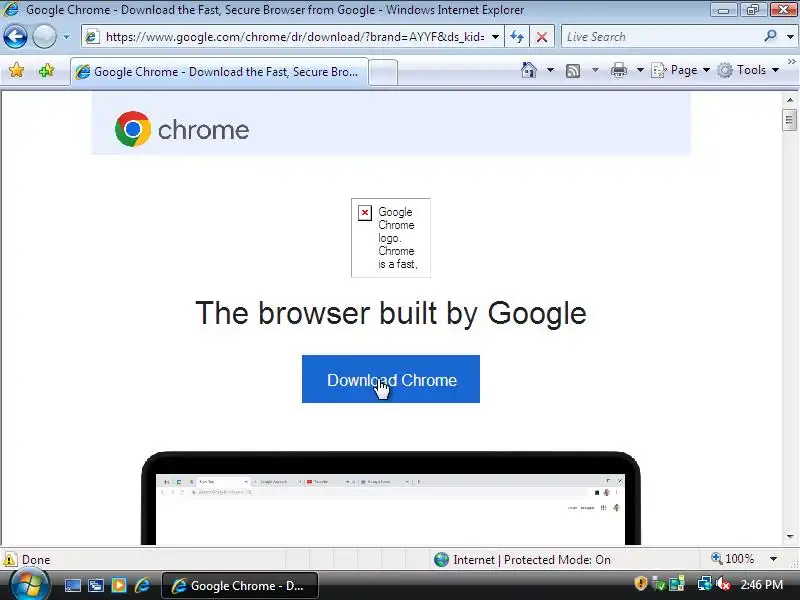This screenshot has width=800, height=600.
Task: Click the 100% zoom level button
Action: (x=733, y=559)
